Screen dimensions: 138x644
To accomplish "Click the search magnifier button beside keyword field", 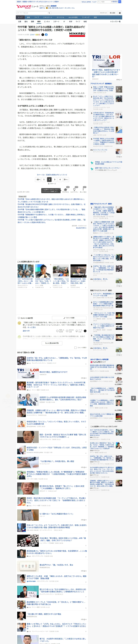I will [49, 13].
